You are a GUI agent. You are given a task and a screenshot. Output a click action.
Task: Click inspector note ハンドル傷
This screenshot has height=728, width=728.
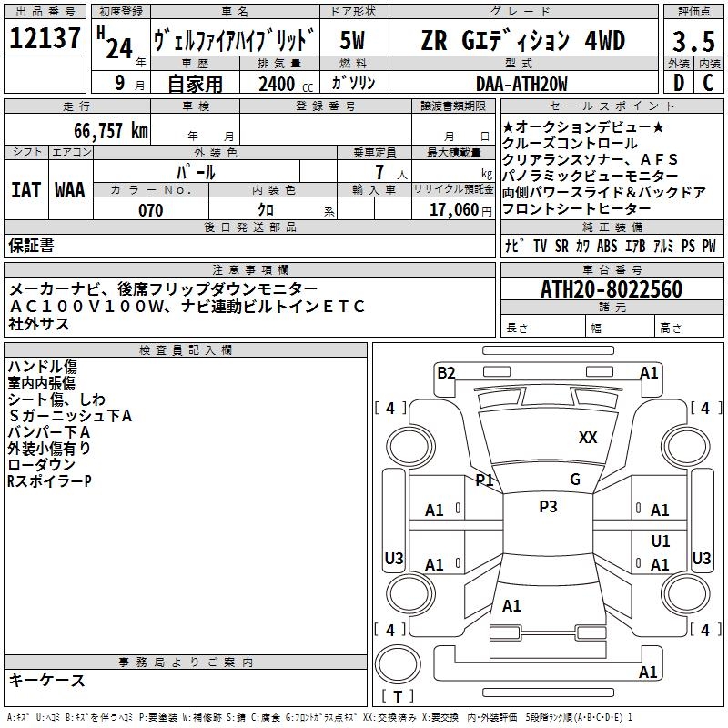[42, 367]
